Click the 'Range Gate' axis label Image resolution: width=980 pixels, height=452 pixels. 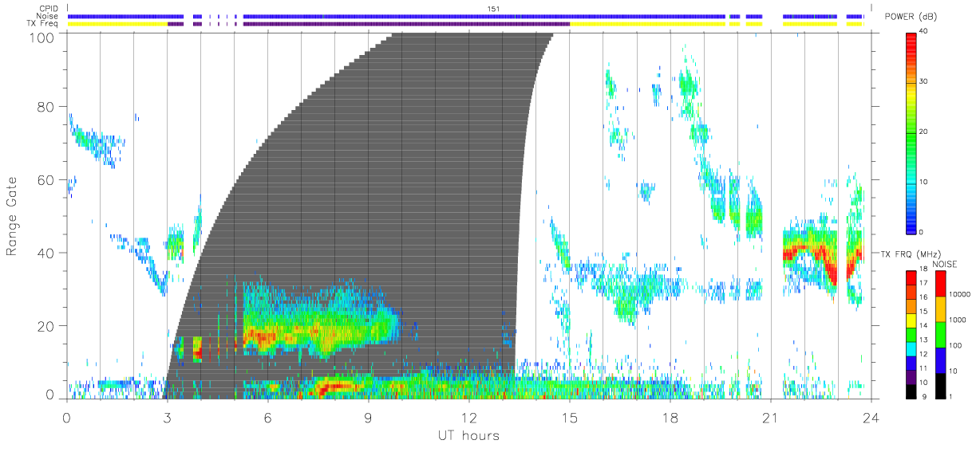(x=13, y=218)
